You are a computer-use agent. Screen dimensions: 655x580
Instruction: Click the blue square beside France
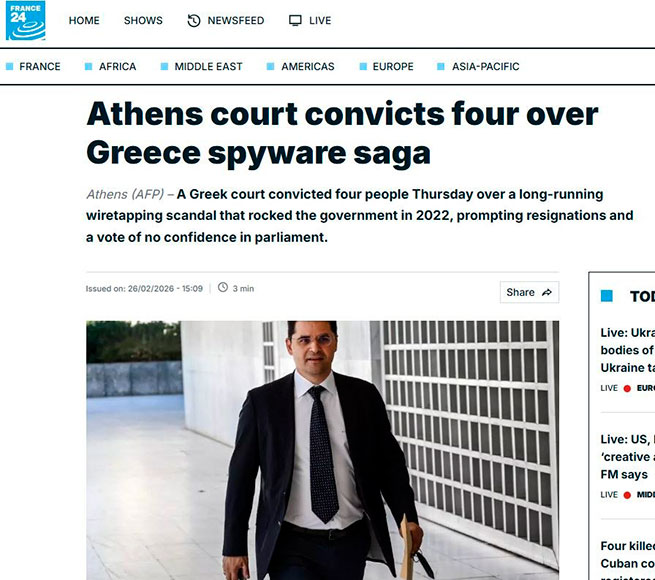tap(10, 66)
